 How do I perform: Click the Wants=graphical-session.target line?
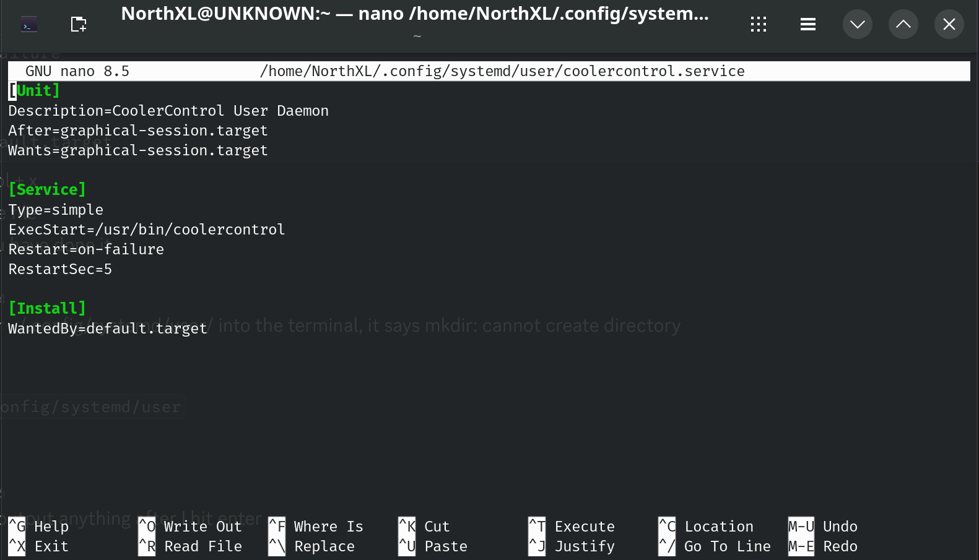(138, 150)
